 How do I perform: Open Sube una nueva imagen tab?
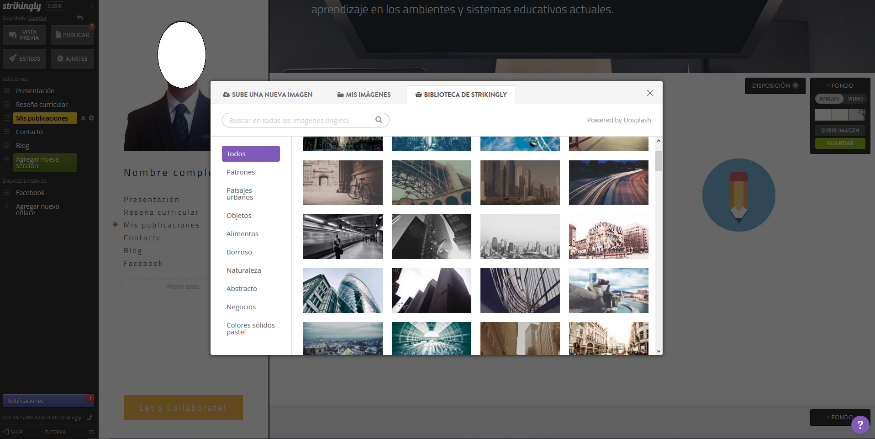click(x=267, y=94)
